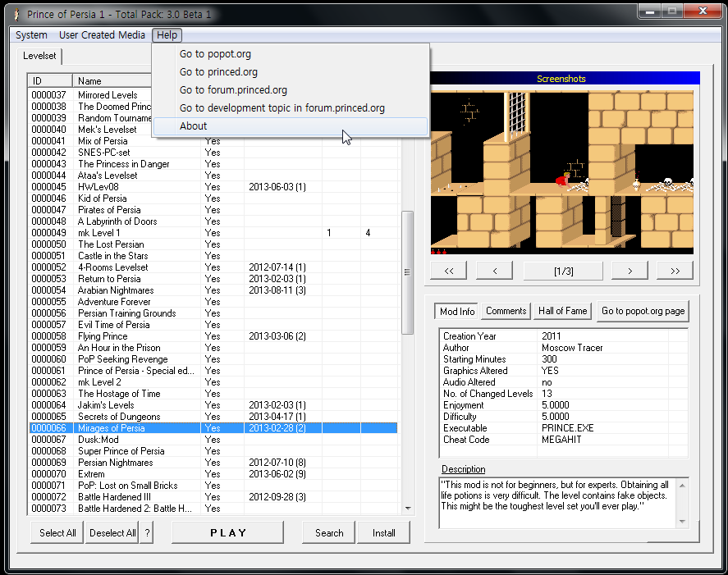Click the Install button
Screen dimensions: 728x575
pos(384,533)
